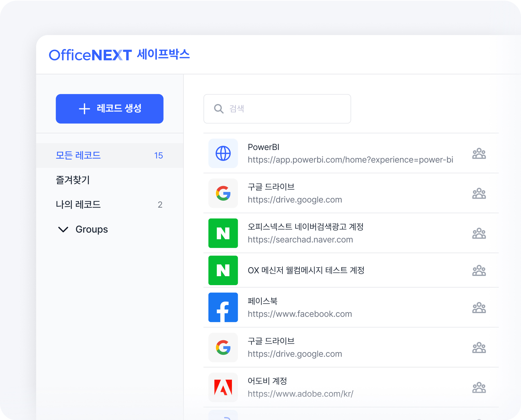Select 모든 레코드 in the sidebar
The width and height of the screenshot is (521, 420).
point(110,155)
